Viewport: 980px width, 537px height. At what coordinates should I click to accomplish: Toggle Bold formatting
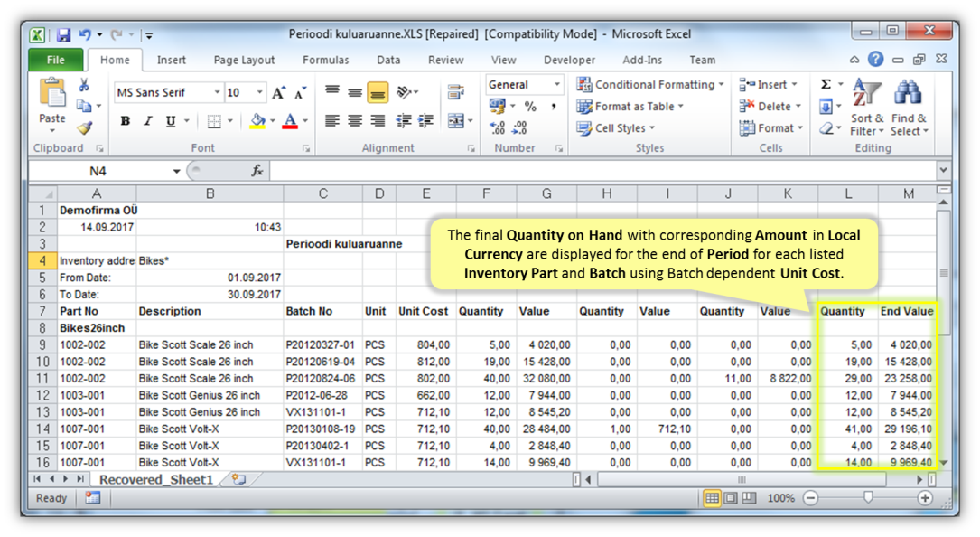125,121
